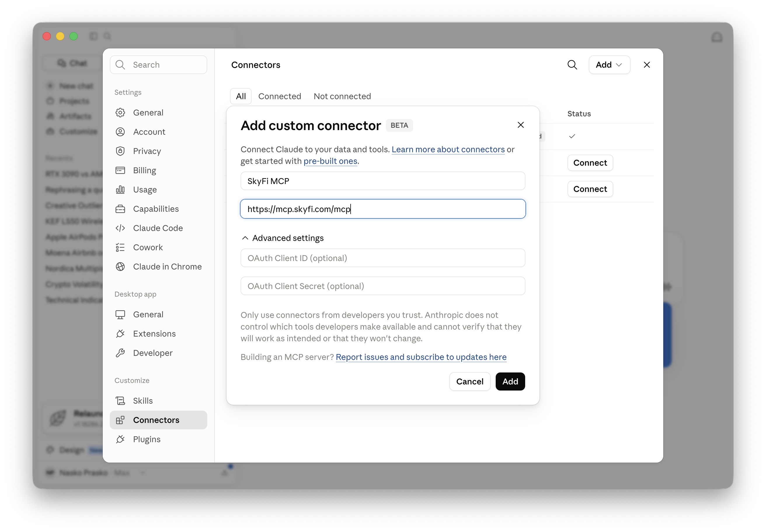Viewport: 766px width, 532px height.
Task: Switch to the Connected tab
Action: click(x=280, y=96)
